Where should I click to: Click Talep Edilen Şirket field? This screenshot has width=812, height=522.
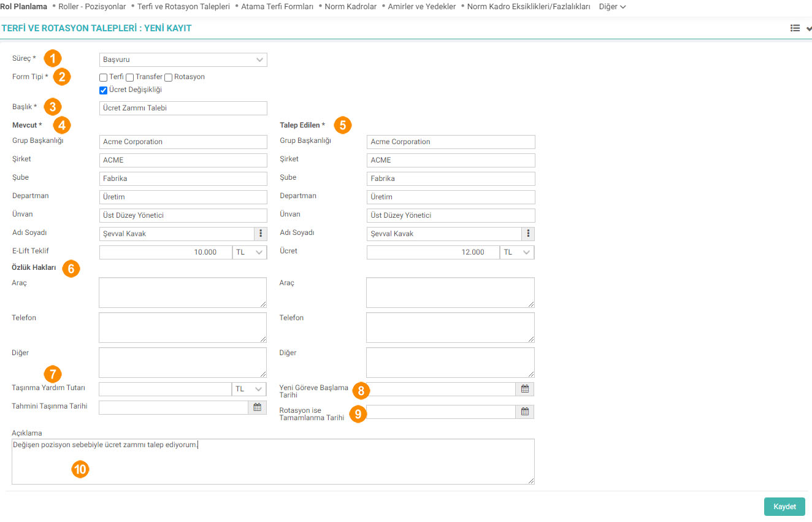click(451, 160)
